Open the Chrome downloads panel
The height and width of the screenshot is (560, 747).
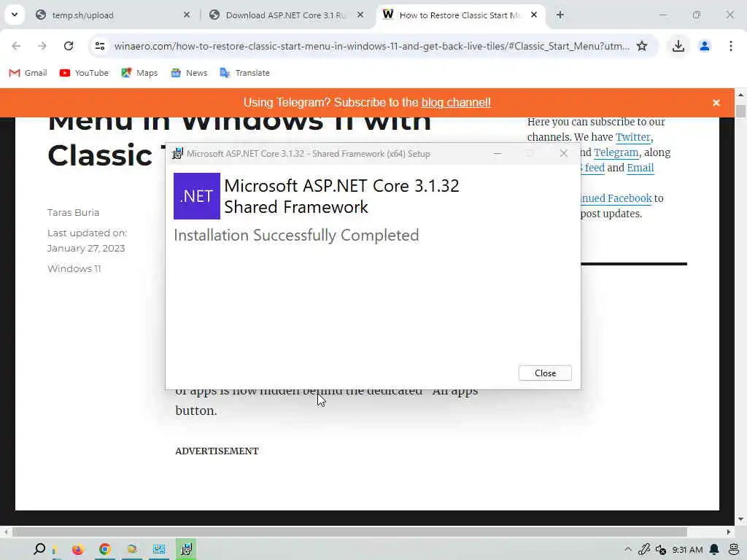[x=678, y=46]
